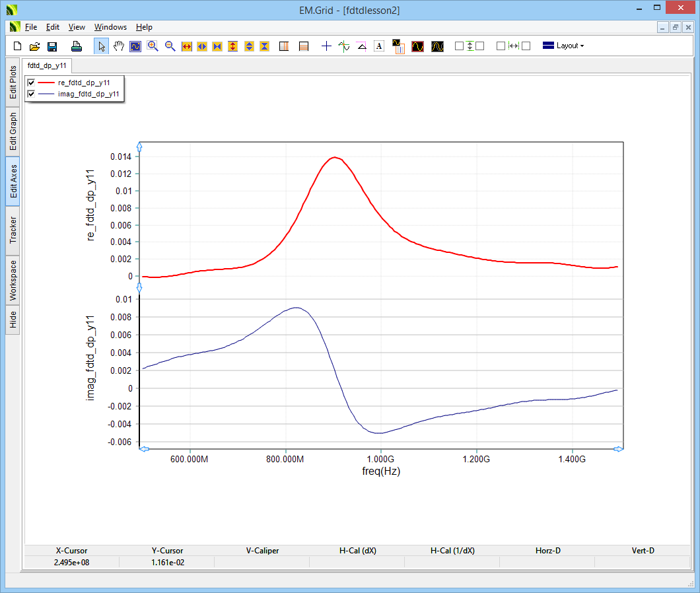
Task: Click the Print icon in toolbar
Action: pos(77,46)
